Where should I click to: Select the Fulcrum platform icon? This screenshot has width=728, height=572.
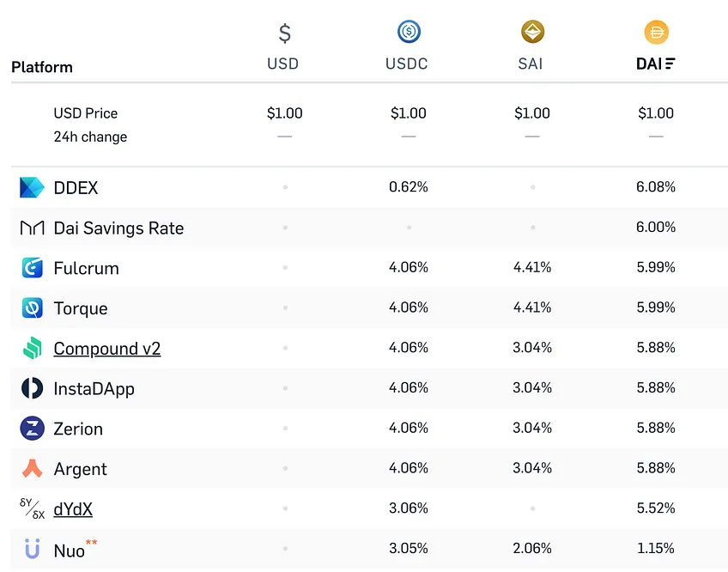click(32, 268)
